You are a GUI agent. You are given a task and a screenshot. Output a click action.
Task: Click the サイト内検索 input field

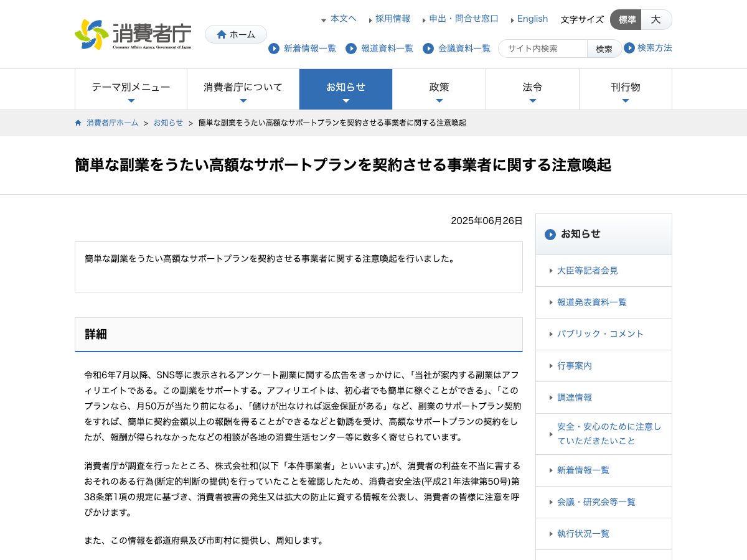coord(543,49)
